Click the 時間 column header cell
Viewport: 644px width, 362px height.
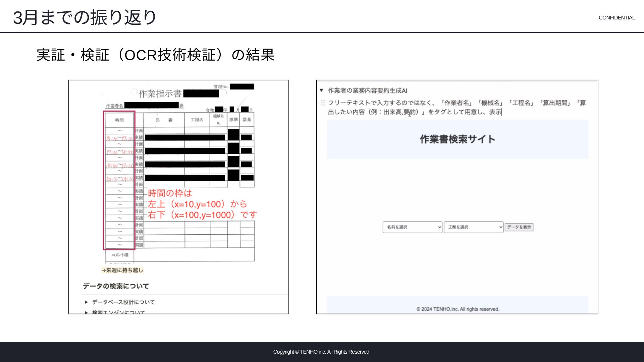[x=119, y=120]
